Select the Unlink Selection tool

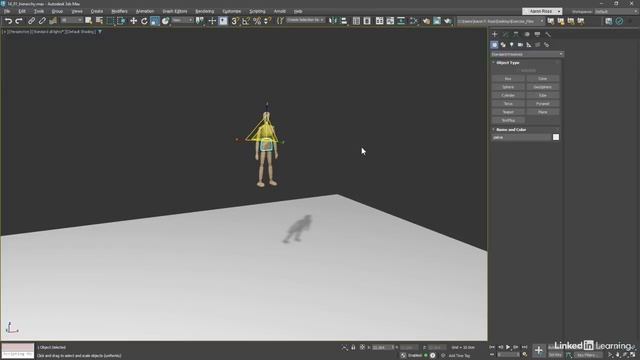(x=42, y=21)
